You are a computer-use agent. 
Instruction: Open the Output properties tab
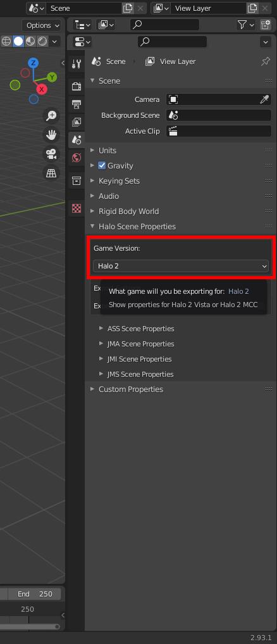[77, 104]
